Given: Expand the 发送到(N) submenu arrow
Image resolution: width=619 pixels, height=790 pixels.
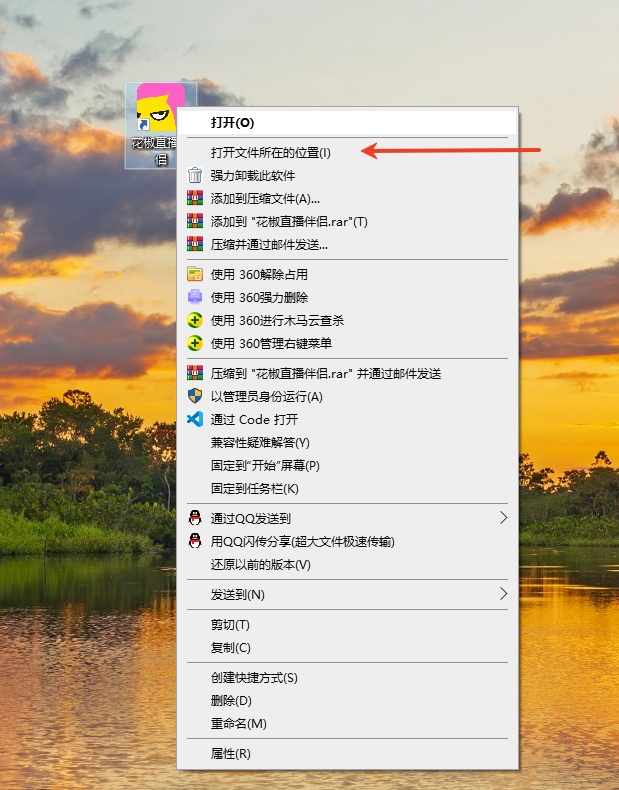Looking at the screenshot, I should [x=503, y=594].
